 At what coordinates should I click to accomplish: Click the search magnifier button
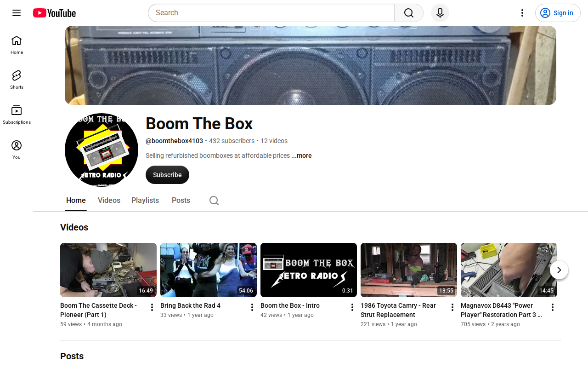409,13
